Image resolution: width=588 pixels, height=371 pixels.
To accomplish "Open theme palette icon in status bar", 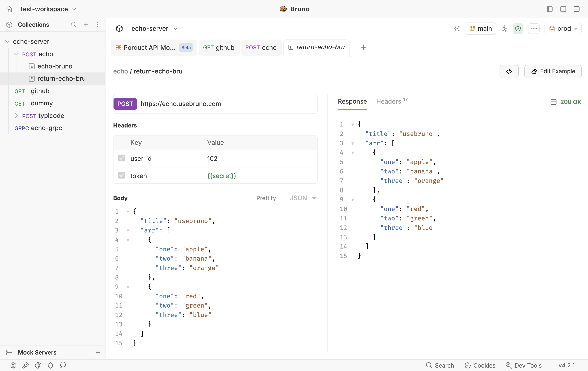I will coord(38,365).
